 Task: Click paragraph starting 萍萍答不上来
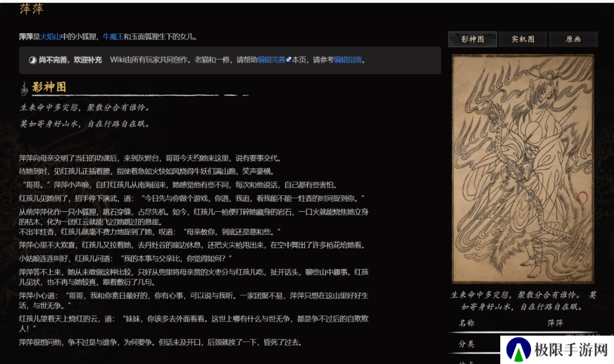coord(194,277)
